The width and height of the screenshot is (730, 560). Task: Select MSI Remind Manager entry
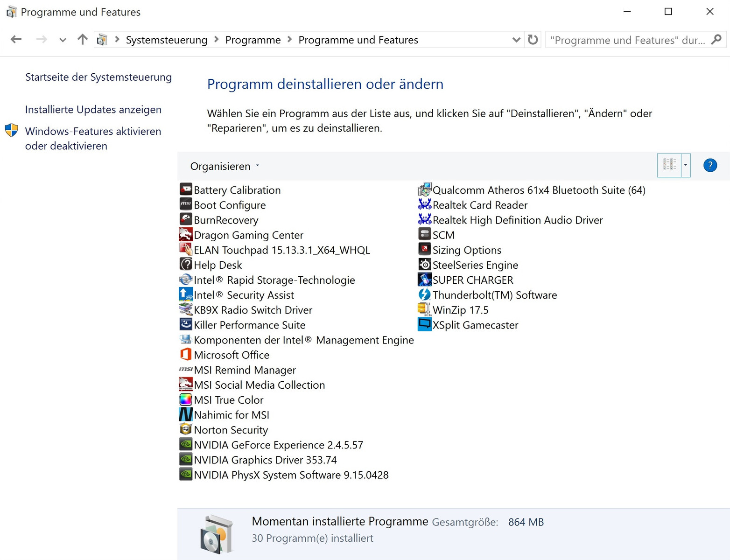[238, 370]
